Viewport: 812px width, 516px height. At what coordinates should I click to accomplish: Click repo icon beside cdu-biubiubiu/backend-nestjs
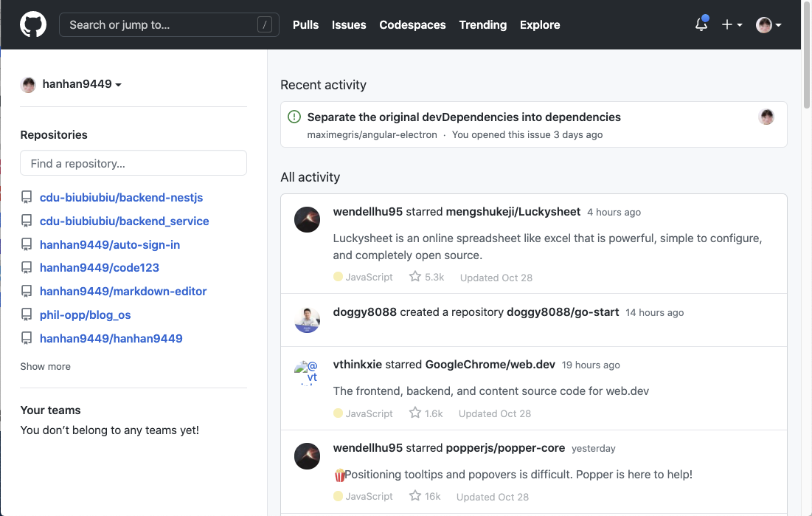(27, 197)
